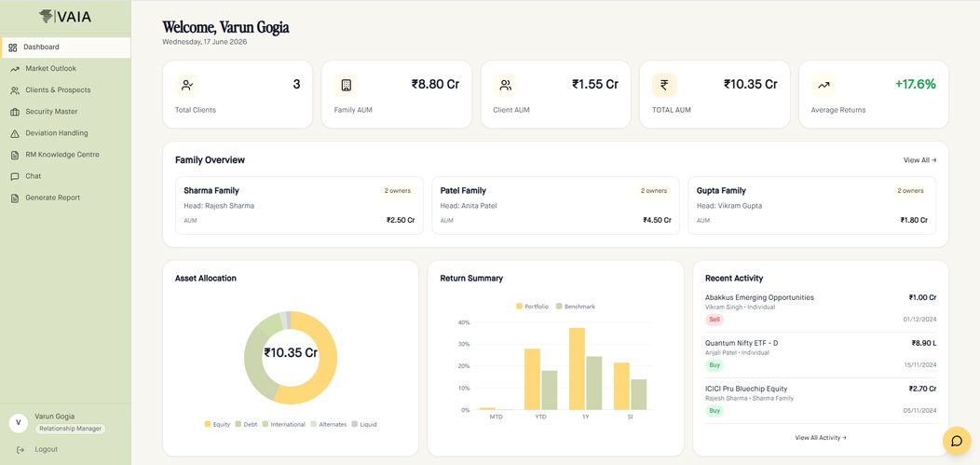The image size is (980, 465).
Task: Open the Patel Family card
Action: [x=555, y=206]
